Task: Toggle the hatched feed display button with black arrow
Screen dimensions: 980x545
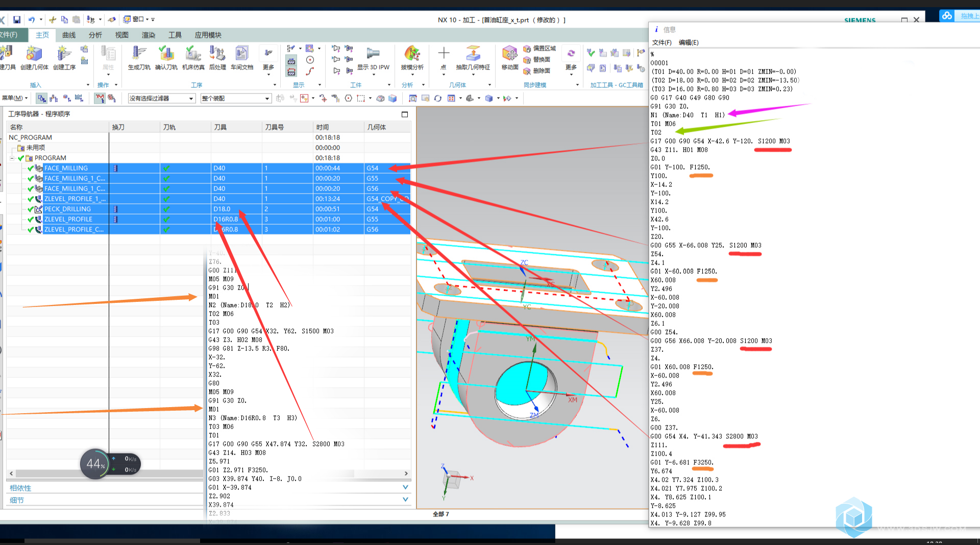Action: click(291, 61)
